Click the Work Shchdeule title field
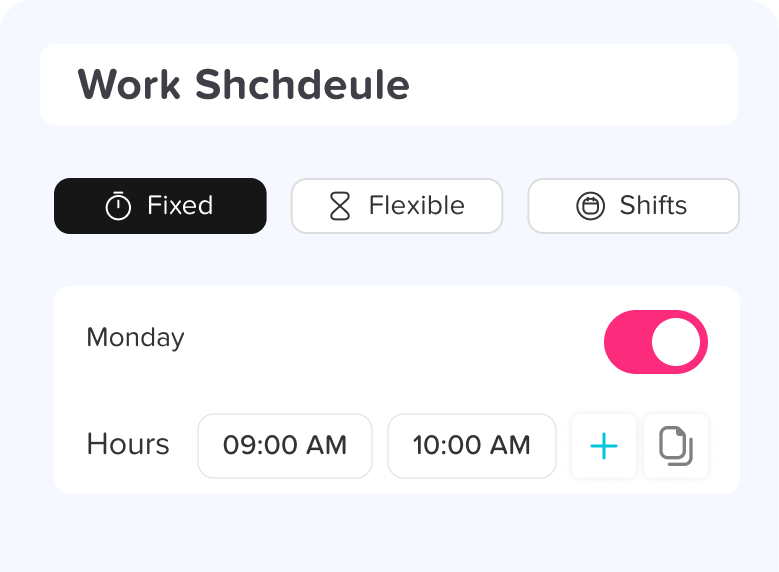Viewport: 779px width, 572px height. [388, 84]
